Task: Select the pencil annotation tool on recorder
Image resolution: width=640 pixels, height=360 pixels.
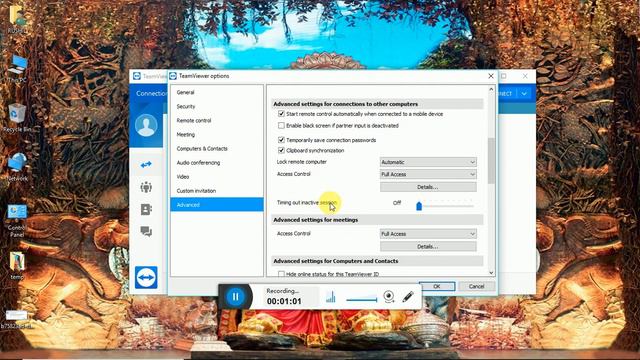Action: pyautogui.click(x=408, y=296)
